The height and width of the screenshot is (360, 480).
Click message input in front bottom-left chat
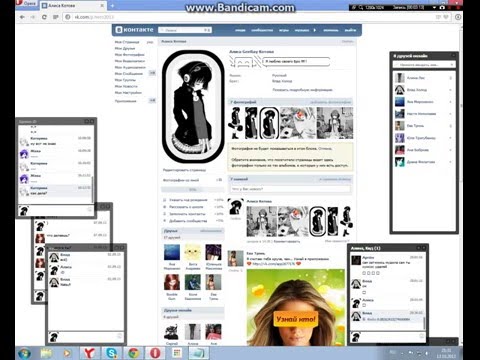tap(87, 337)
